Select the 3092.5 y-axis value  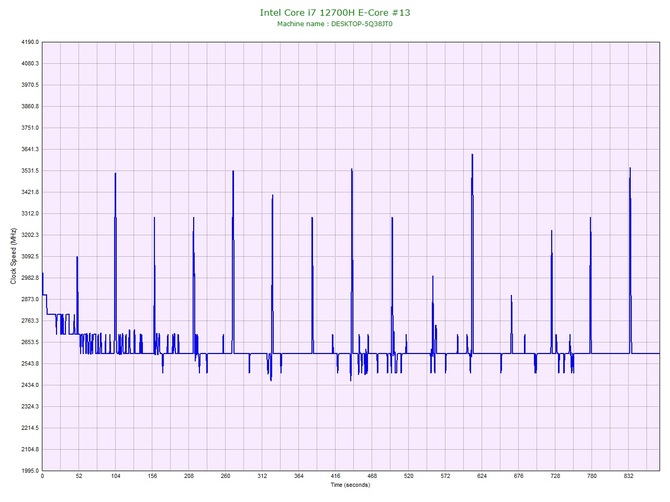coord(30,256)
